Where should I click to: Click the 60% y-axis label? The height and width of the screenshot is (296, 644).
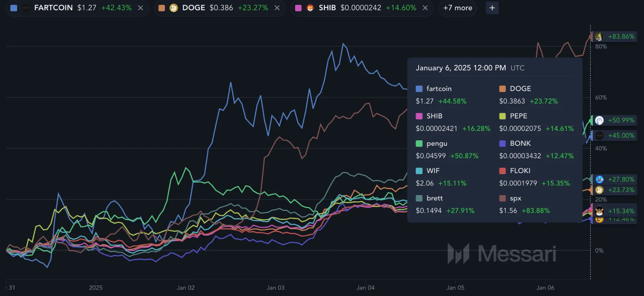click(x=601, y=98)
